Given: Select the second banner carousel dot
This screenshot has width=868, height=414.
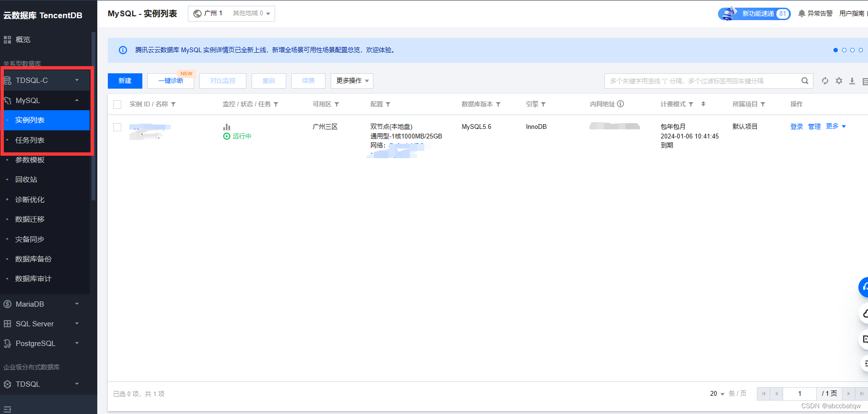Looking at the screenshot, I should click(844, 50).
